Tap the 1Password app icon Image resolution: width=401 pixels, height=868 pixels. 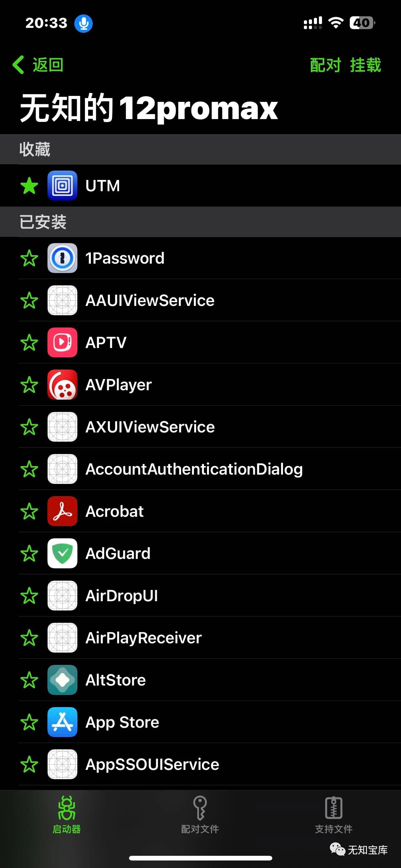pos(62,258)
